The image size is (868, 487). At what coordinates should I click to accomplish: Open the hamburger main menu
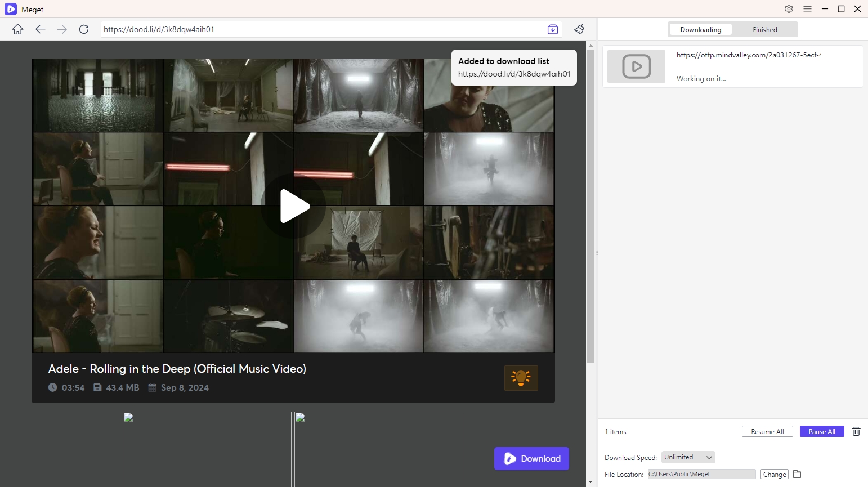coord(807,9)
